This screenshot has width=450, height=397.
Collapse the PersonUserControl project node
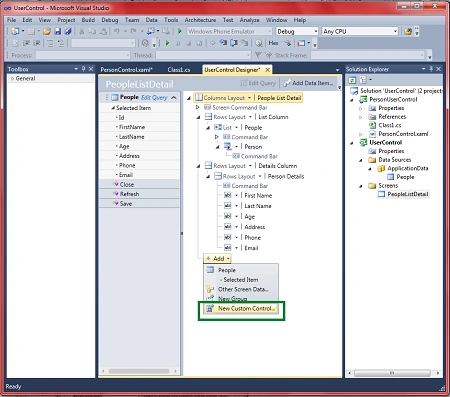pos(352,100)
